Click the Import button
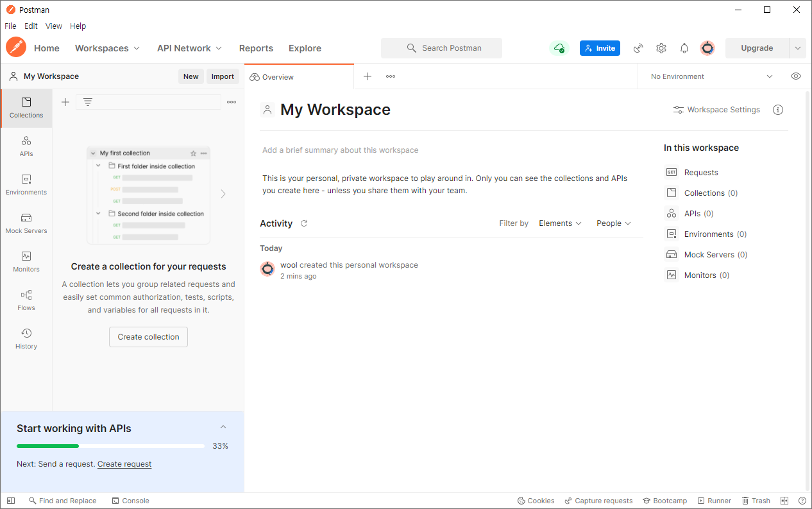812x509 pixels. [223, 76]
